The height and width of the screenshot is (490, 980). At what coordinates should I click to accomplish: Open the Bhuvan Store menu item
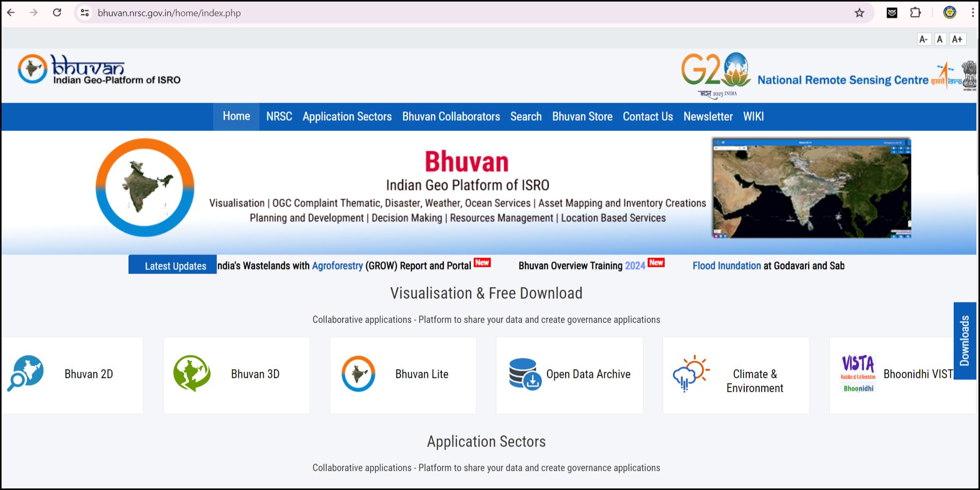[x=582, y=117]
